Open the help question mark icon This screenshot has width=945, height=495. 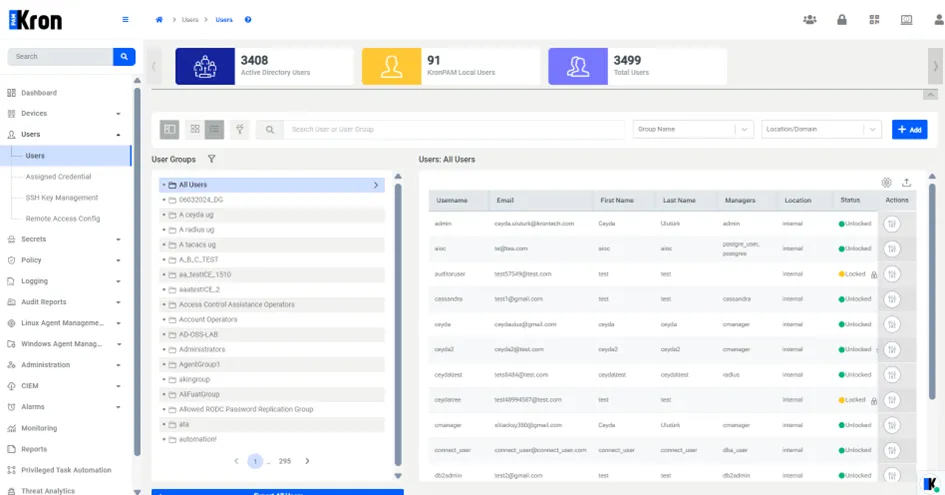pyautogui.click(x=248, y=20)
